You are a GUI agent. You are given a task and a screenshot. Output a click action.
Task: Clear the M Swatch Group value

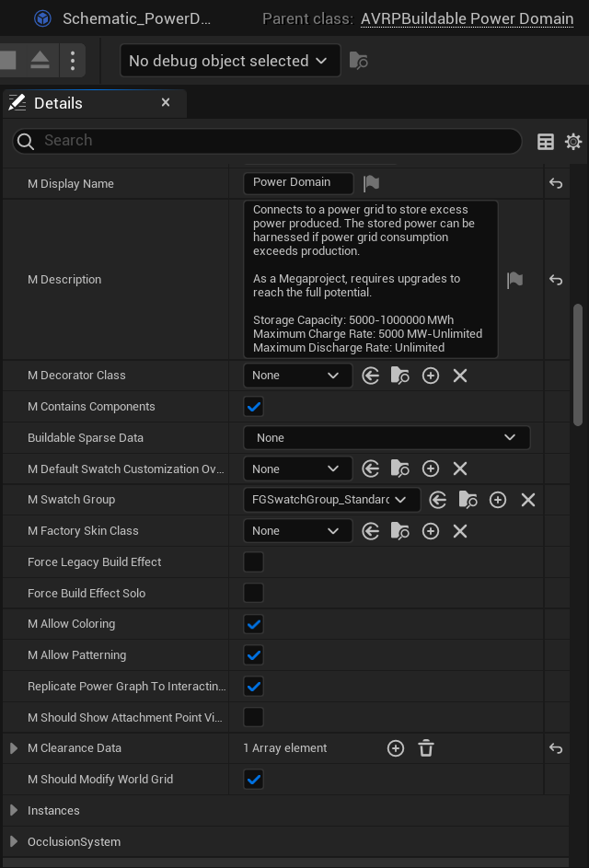coord(528,501)
